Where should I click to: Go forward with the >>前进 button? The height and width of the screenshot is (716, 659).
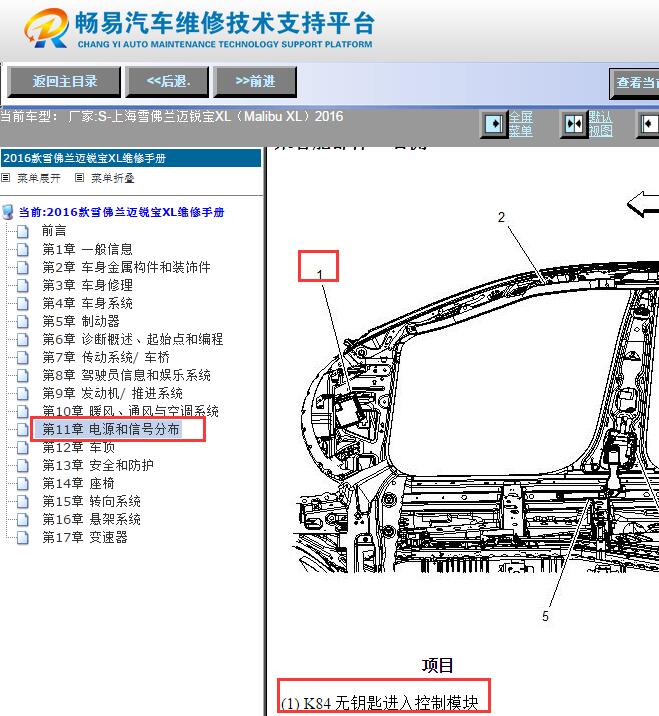[255, 82]
